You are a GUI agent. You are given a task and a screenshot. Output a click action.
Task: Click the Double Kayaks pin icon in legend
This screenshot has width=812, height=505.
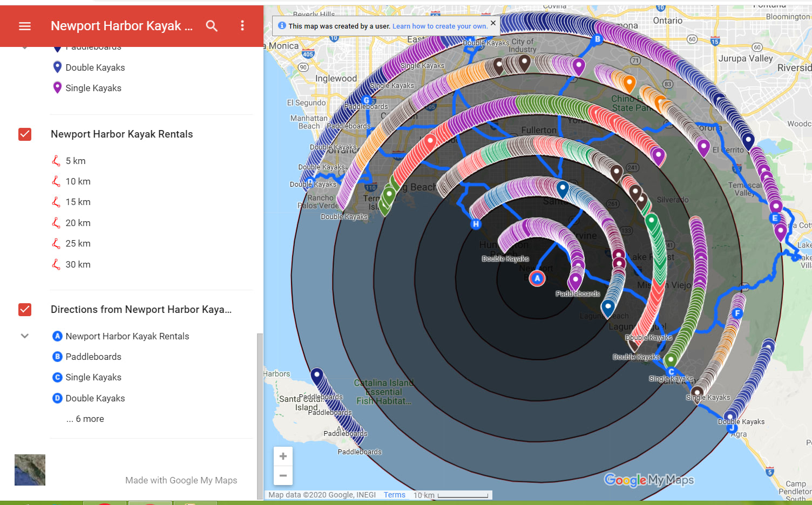point(57,67)
